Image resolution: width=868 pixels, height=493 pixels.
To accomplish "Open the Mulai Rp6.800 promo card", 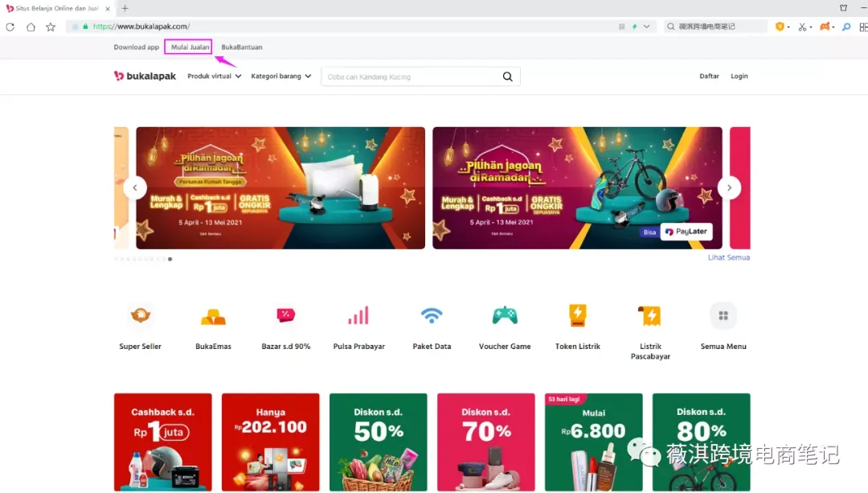I will click(593, 442).
